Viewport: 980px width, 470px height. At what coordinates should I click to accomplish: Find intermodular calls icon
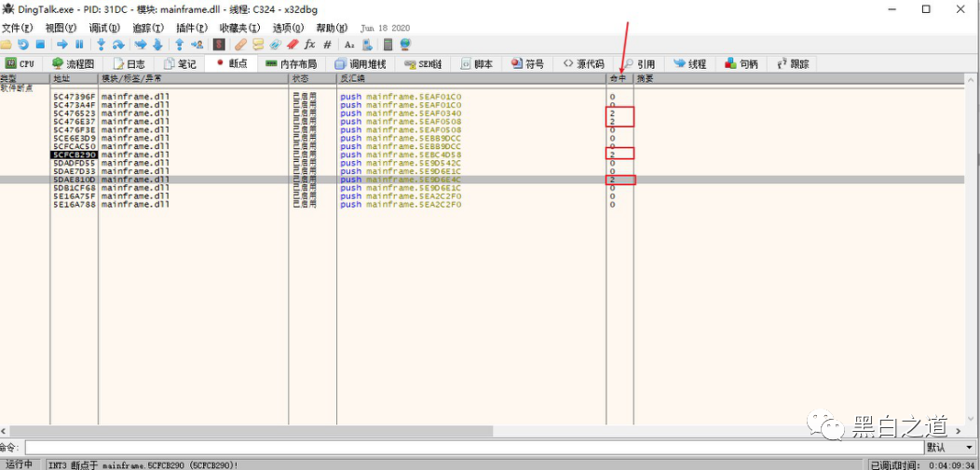click(367, 45)
